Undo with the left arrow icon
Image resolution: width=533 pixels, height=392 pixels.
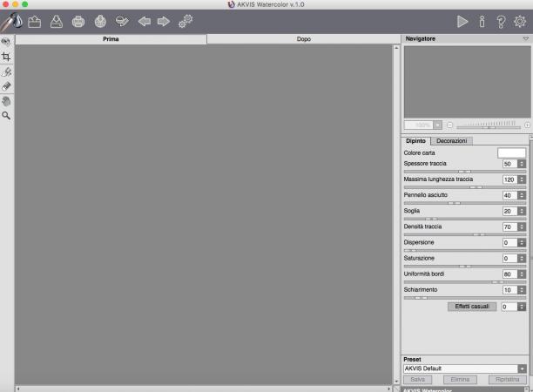click(x=144, y=22)
